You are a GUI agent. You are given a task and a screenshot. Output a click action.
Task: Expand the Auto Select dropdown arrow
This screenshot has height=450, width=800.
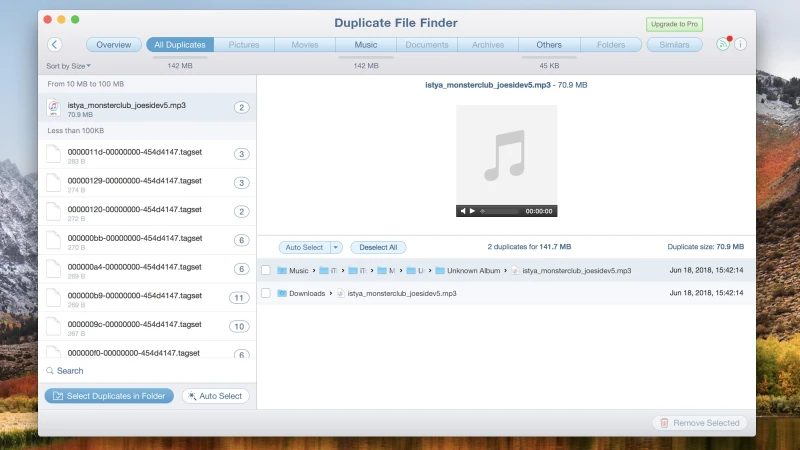point(336,247)
